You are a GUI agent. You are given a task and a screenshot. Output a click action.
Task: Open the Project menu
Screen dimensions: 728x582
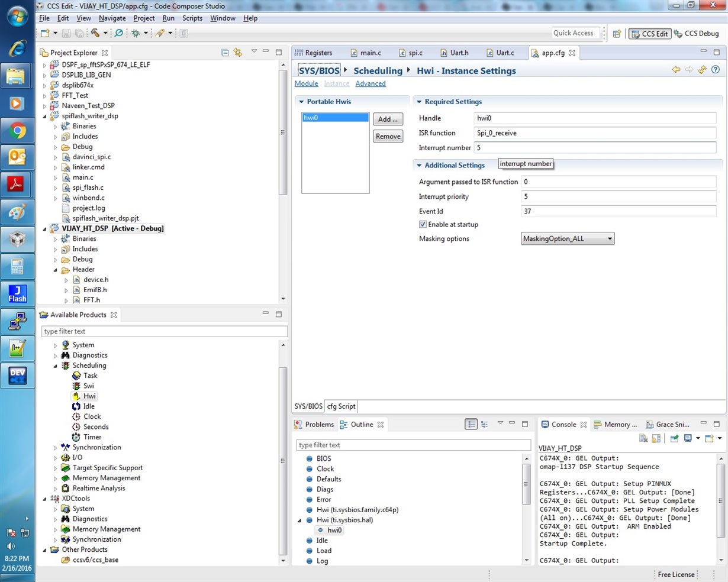(144, 18)
